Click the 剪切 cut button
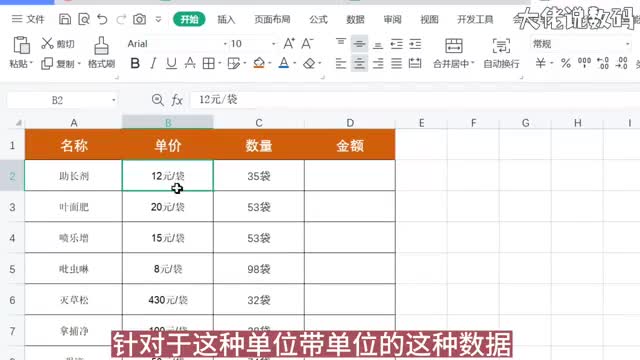 pos(58,44)
